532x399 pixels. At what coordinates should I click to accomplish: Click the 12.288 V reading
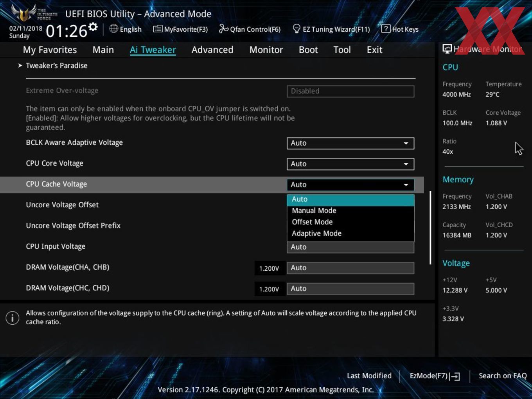[x=455, y=291]
